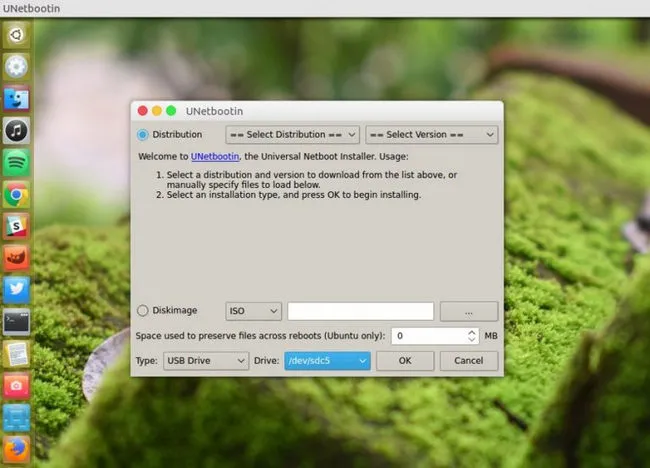Launch the Finder-style file manager icon

pos(16,99)
